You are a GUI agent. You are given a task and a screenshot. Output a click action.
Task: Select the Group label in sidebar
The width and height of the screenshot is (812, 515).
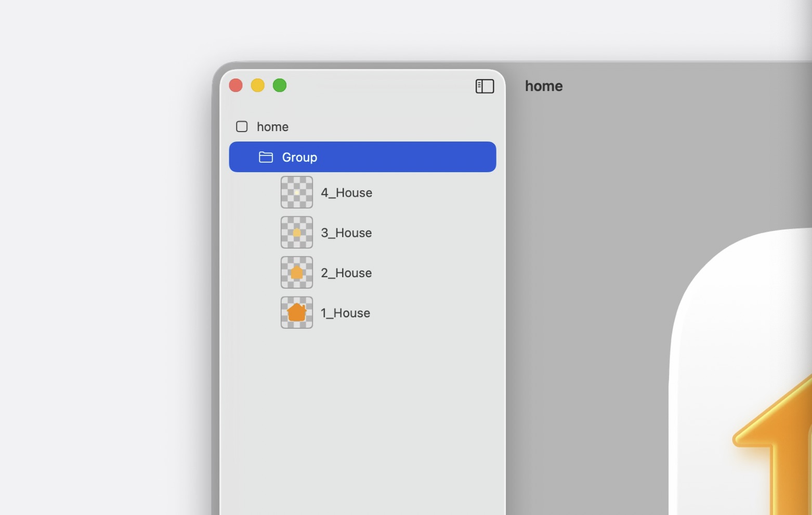(x=299, y=157)
